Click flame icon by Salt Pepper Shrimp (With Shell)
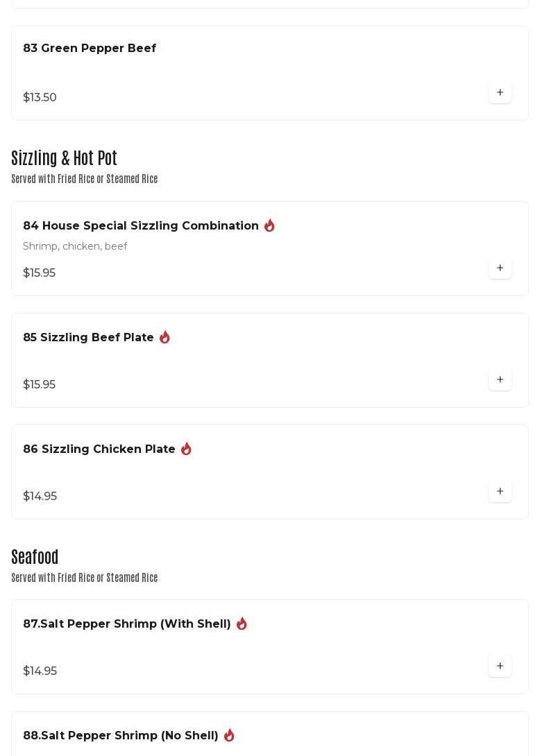The height and width of the screenshot is (756, 540). point(242,624)
